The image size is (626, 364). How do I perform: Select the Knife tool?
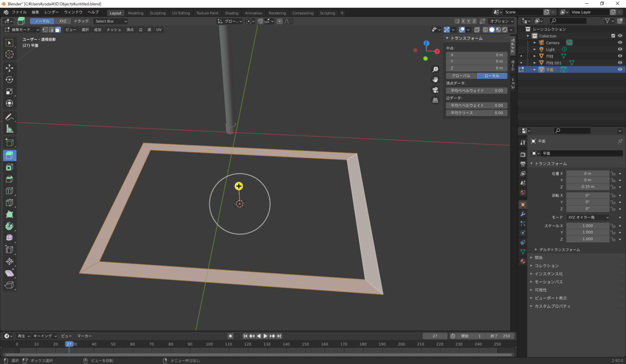click(9, 203)
